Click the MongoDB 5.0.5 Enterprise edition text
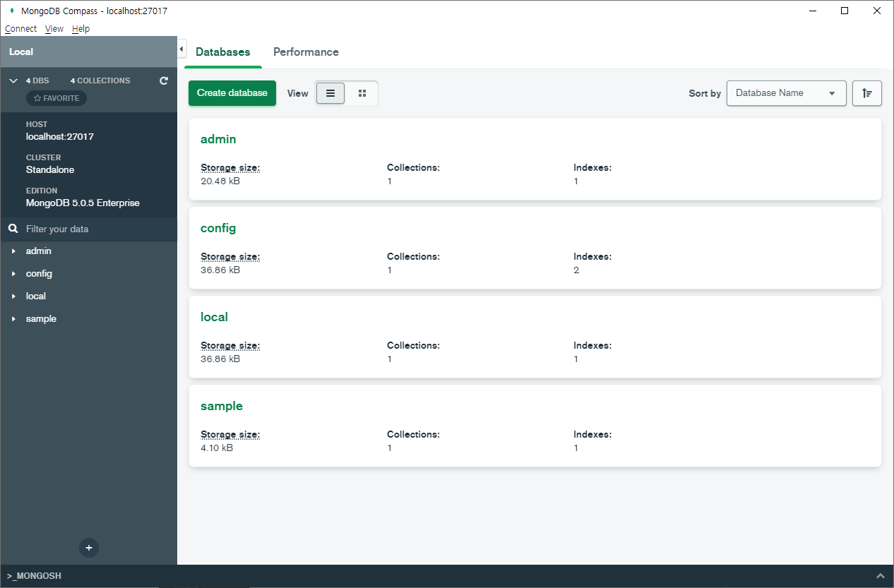Screen dimensions: 894x588 pos(83,203)
